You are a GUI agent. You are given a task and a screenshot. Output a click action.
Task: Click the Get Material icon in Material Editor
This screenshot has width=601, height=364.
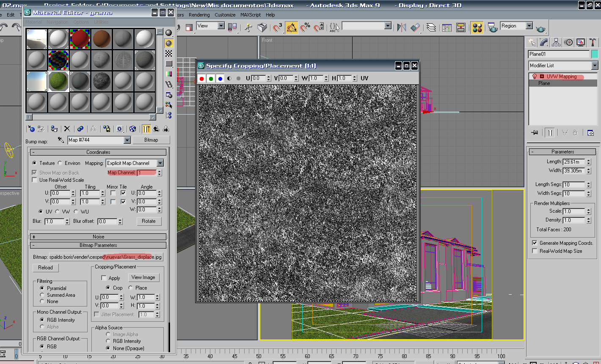31,129
